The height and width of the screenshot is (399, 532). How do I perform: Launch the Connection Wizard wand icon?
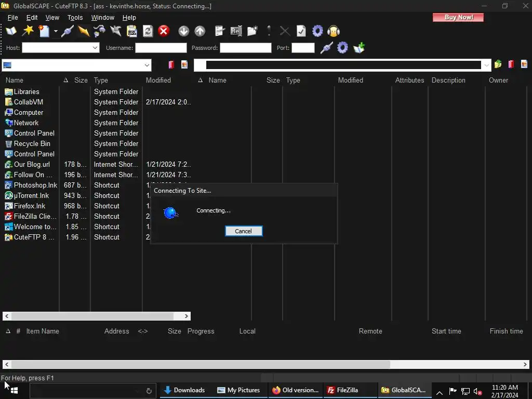coord(28,31)
